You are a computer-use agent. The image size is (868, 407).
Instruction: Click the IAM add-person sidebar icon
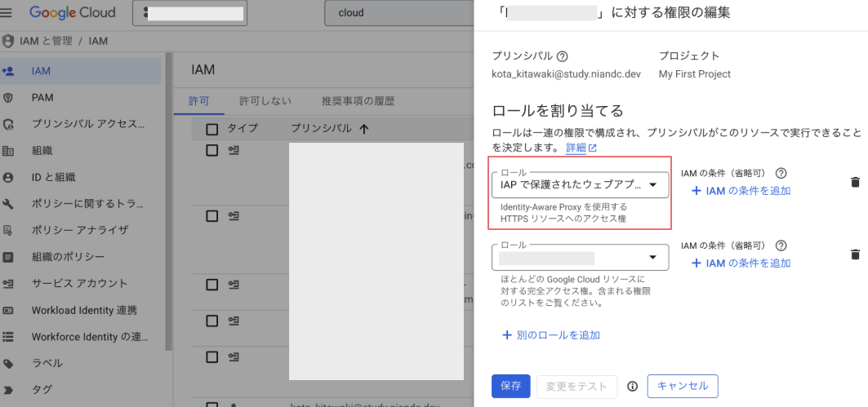[x=7, y=71]
